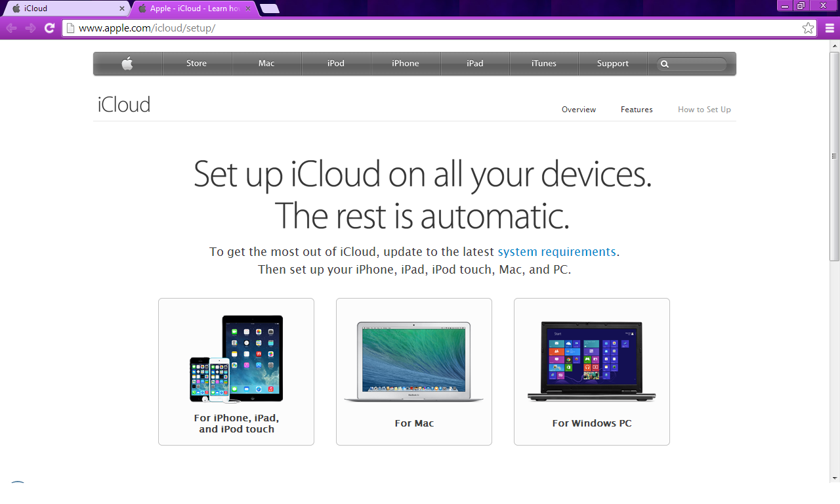Open the Store menu item

(196, 64)
